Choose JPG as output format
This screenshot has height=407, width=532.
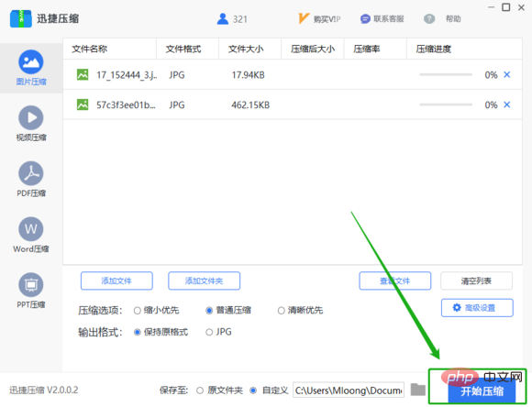pyautogui.click(x=209, y=332)
